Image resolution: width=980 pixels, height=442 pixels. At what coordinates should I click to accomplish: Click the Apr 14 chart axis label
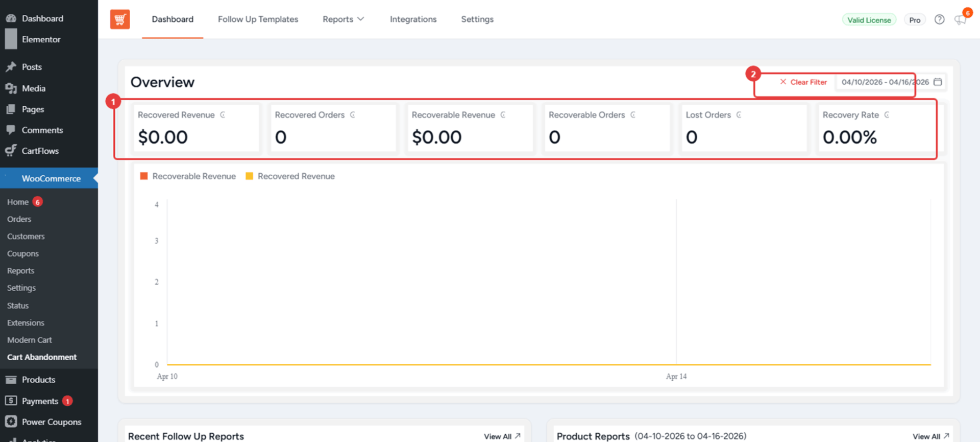tap(676, 377)
